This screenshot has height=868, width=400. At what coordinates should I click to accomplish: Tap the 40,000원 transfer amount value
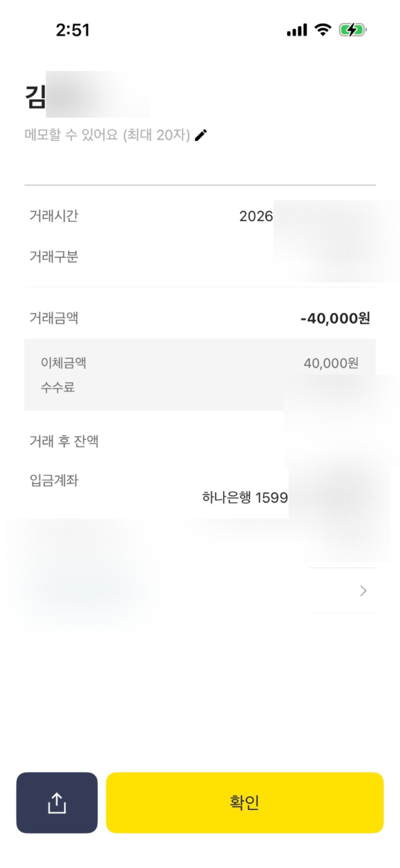[331, 363]
